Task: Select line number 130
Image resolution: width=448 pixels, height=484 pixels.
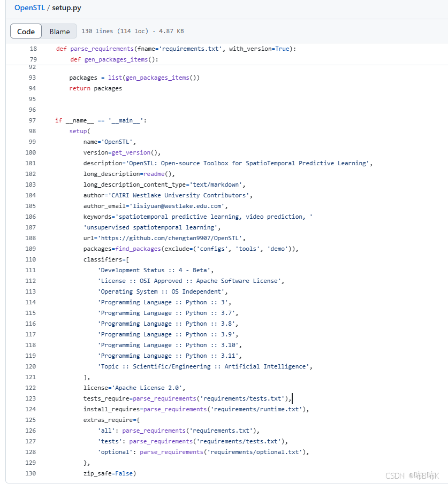Action: [x=31, y=473]
